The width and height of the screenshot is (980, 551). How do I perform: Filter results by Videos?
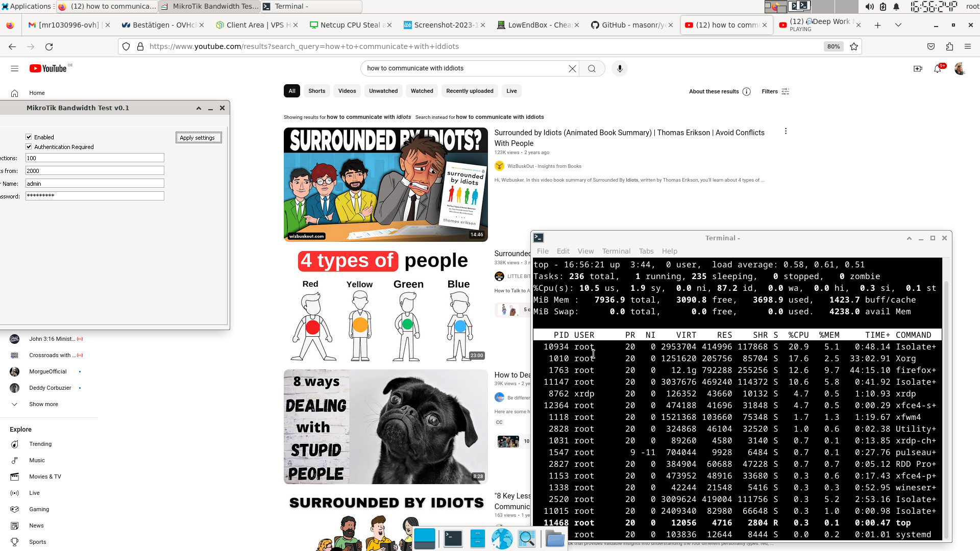[347, 91]
